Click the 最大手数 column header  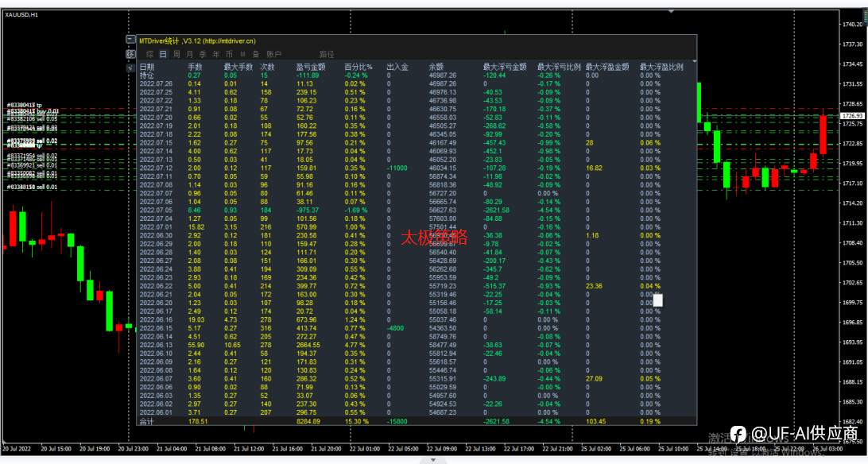click(238, 67)
